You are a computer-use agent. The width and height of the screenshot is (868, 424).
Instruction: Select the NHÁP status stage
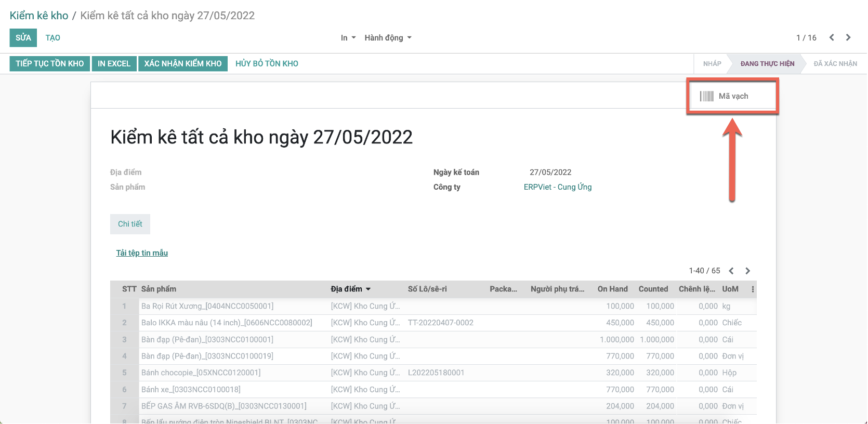[712, 63]
